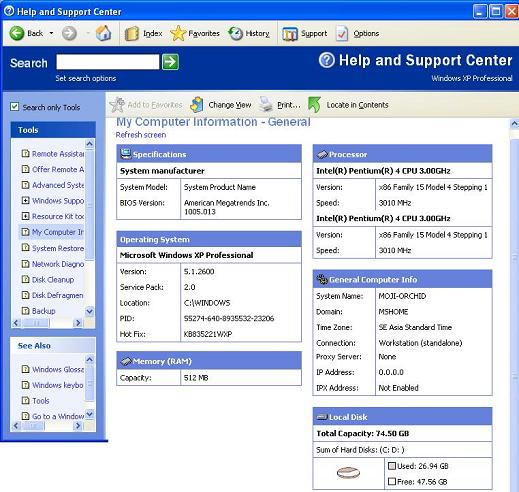519x492 pixels.
Task: Open History clock icon
Action: pyautogui.click(x=235, y=33)
